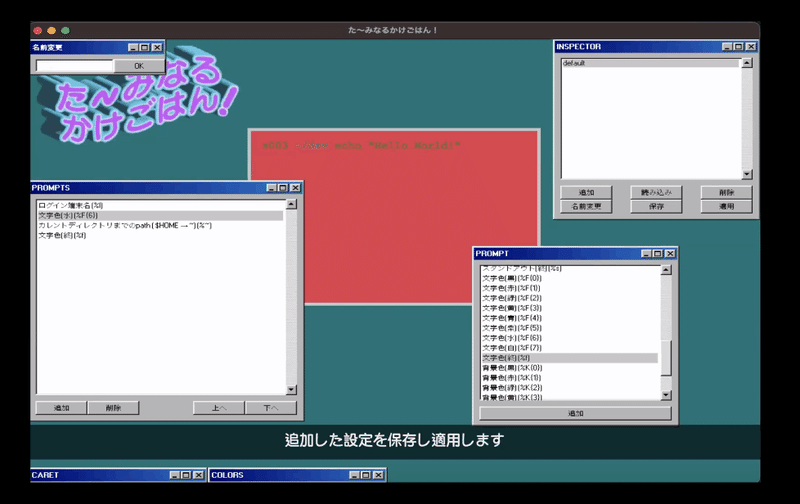Select the default entry in INSPECTOR list
Viewport: 800px width, 504px height.
click(651, 63)
